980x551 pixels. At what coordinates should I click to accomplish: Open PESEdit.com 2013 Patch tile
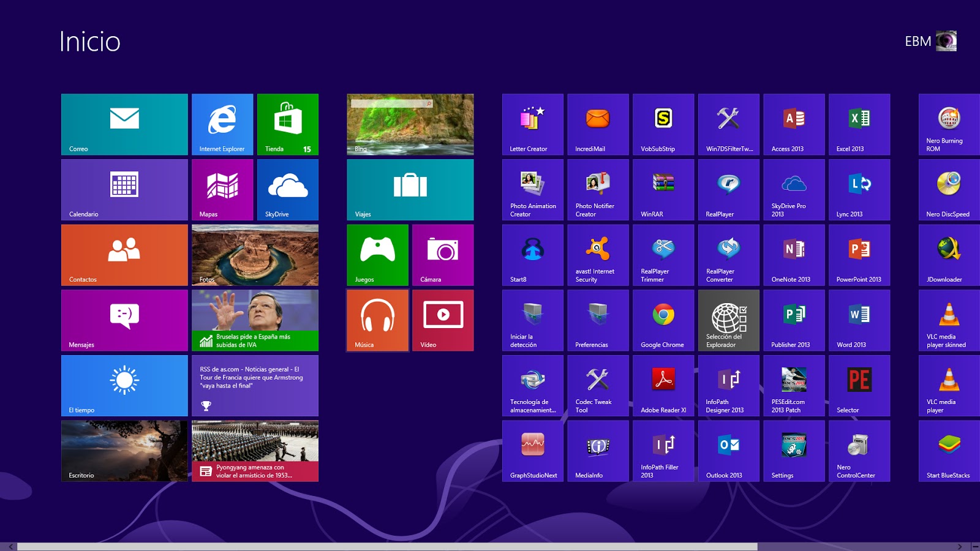coord(794,386)
